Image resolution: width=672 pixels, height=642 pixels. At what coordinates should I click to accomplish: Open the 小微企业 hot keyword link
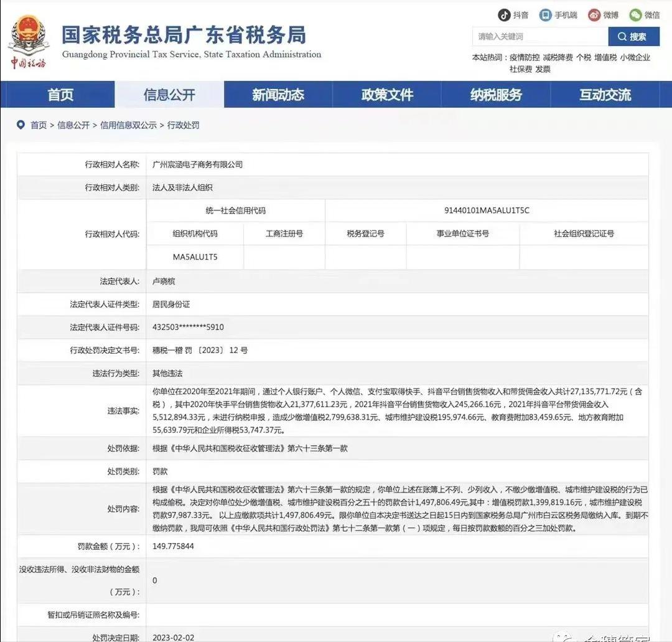pos(637,58)
